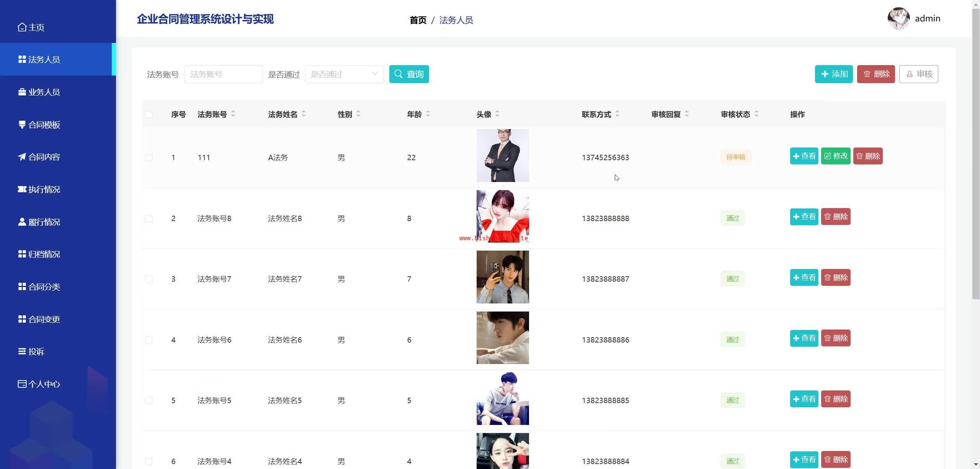Go to 合同分类 in the sidebar

click(44, 287)
